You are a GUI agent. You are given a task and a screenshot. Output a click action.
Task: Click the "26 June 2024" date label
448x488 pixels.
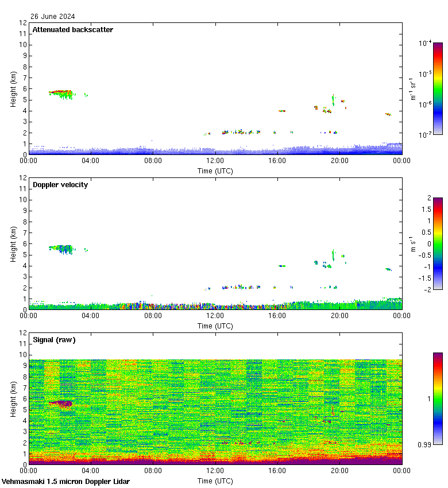click(53, 17)
